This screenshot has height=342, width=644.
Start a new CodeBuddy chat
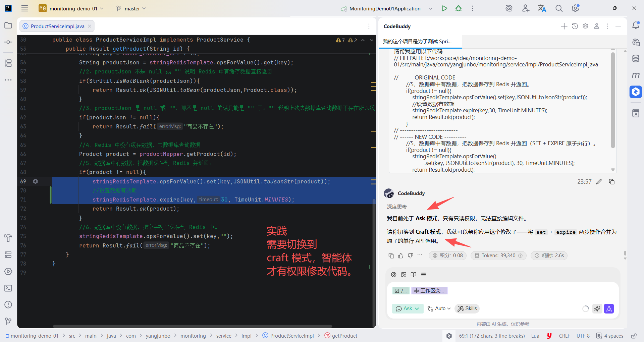564,26
